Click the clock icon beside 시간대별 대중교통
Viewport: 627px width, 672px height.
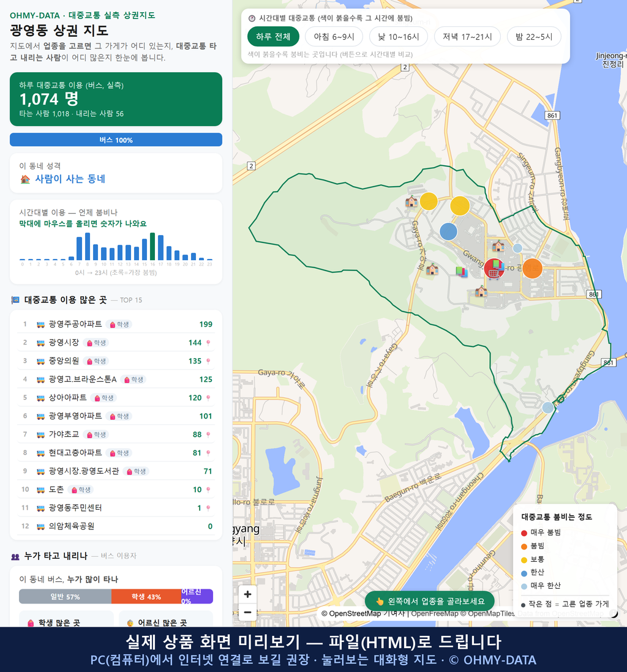click(252, 18)
